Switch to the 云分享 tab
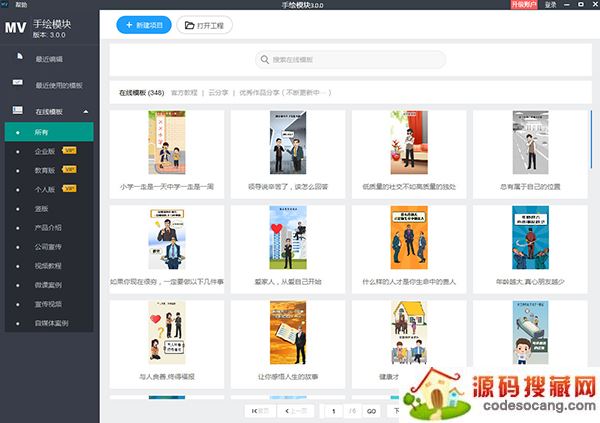Viewport: 600px width, 423px height. [x=219, y=92]
